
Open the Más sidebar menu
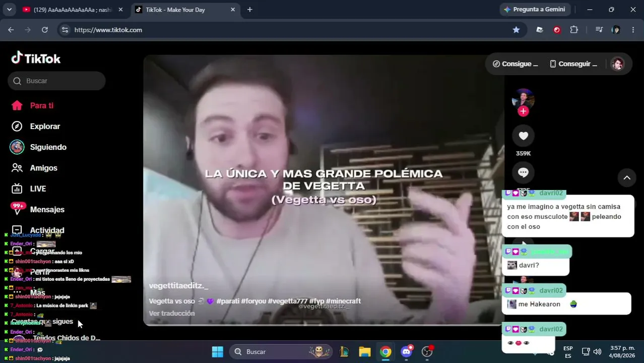click(x=28, y=292)
